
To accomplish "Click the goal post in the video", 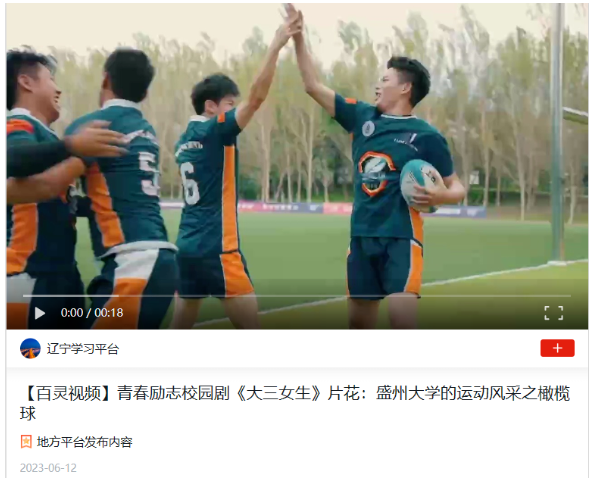I will point(557,132).
